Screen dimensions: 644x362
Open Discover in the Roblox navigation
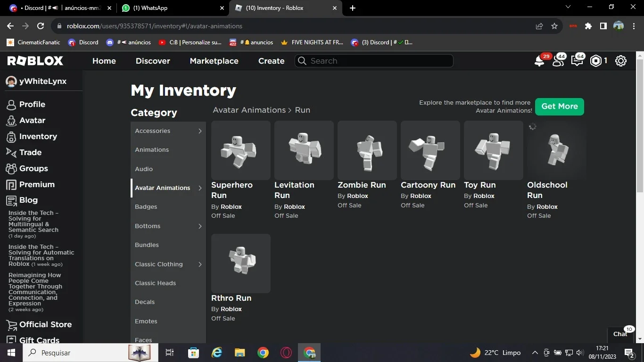pyautogui.click(x=153, y=61)
